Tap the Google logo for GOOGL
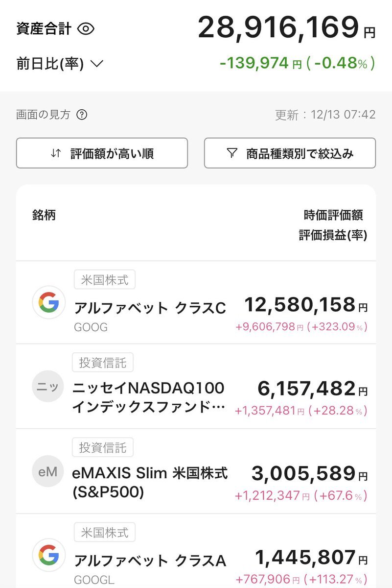 (x=49, y=555)
